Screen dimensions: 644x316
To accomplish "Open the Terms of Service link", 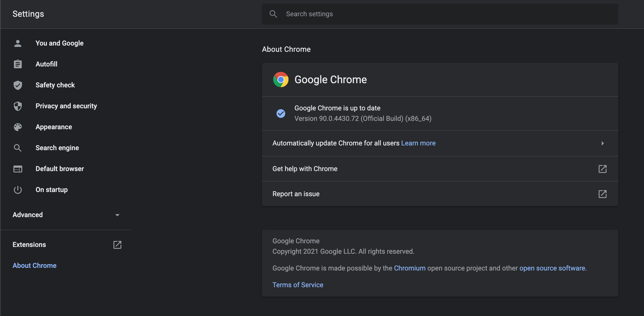I will 298,285.
